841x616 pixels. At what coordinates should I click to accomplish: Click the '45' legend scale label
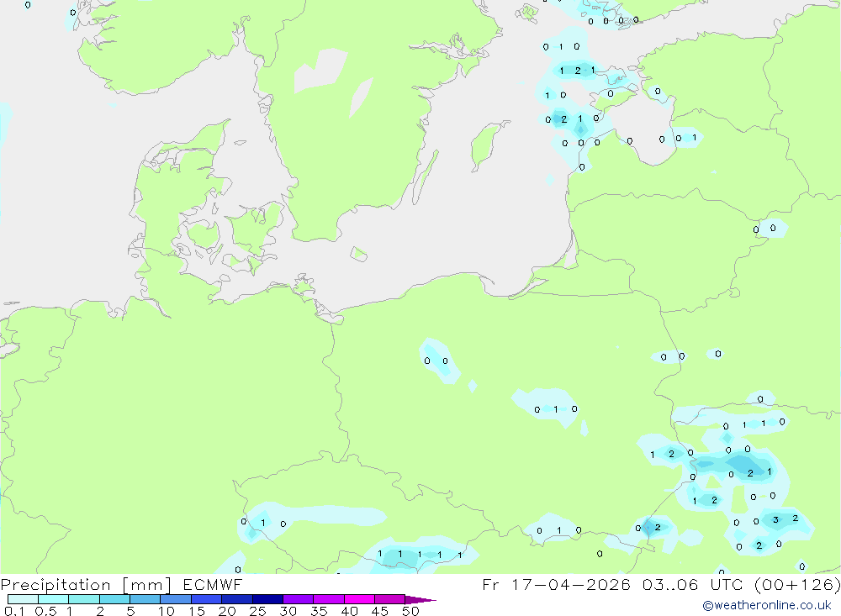(x=380, y=611)
